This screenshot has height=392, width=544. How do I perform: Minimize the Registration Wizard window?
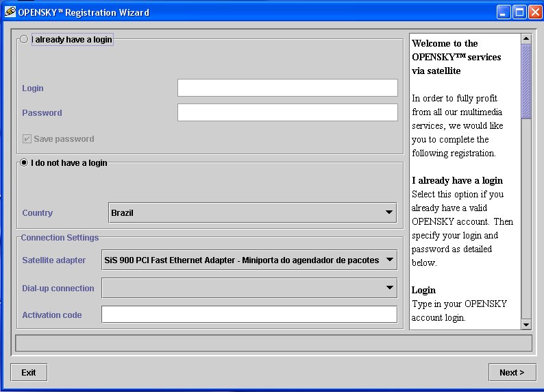(504, 12)
